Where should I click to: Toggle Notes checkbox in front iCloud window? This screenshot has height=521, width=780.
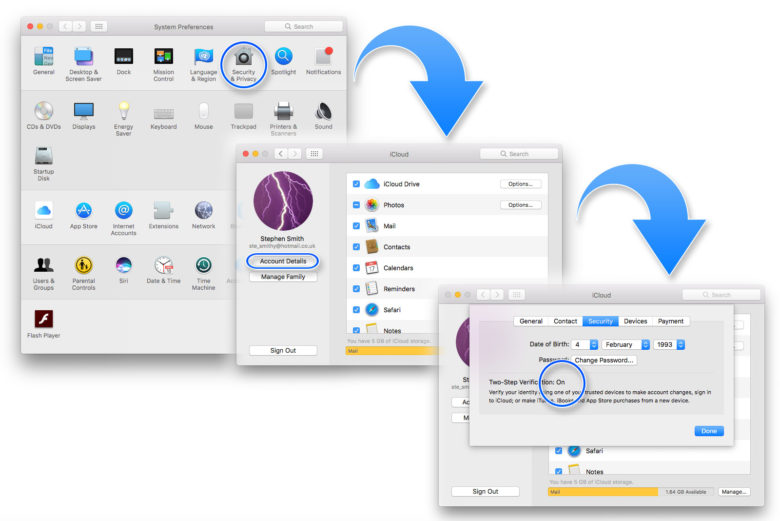click(x=558, y=472)
